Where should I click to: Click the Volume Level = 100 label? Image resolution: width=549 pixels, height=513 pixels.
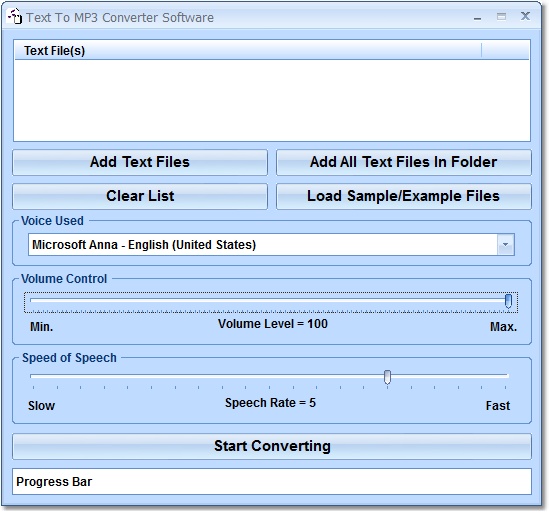[273, 324]
